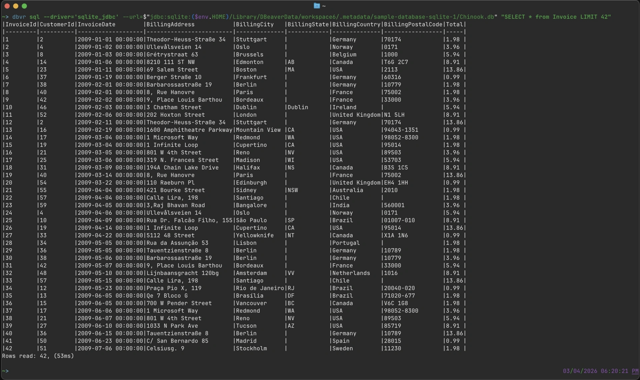Click the timestamp 03/04/2026 06:20:21 PM

click(x=601, y=371)
